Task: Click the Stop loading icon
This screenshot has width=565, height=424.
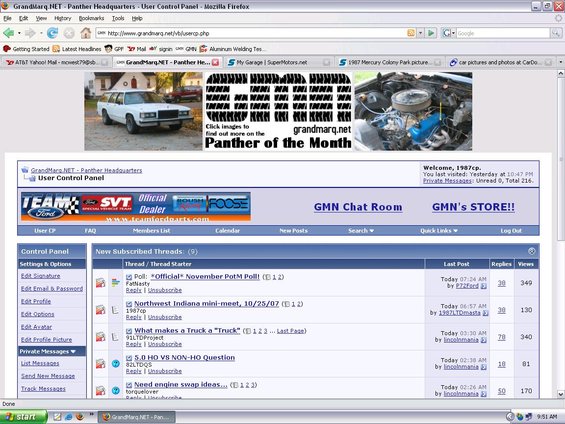Action: (69, 33)
